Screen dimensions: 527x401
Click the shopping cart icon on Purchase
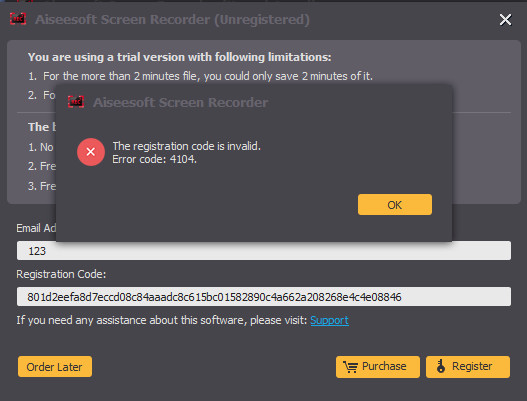point(350,366)
